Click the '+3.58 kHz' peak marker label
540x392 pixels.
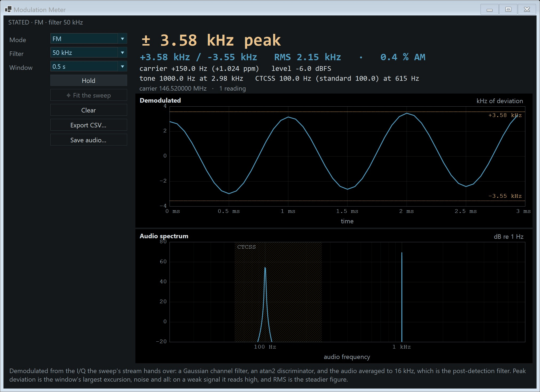[505, 115]
